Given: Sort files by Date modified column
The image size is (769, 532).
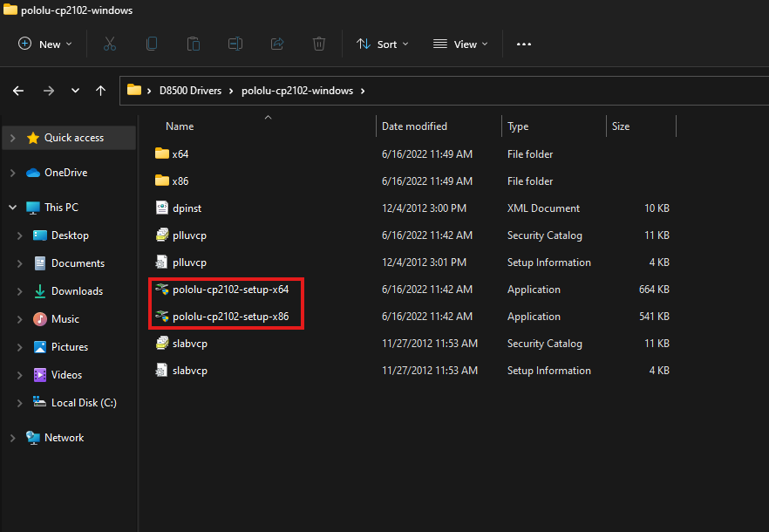Looking at the screenshot, I should pos(414,126).
